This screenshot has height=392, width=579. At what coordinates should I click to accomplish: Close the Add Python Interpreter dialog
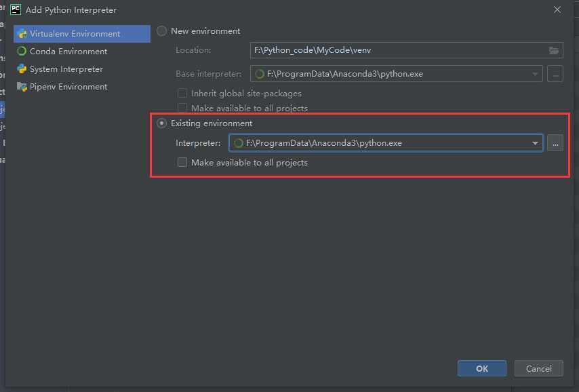[557, 10]
